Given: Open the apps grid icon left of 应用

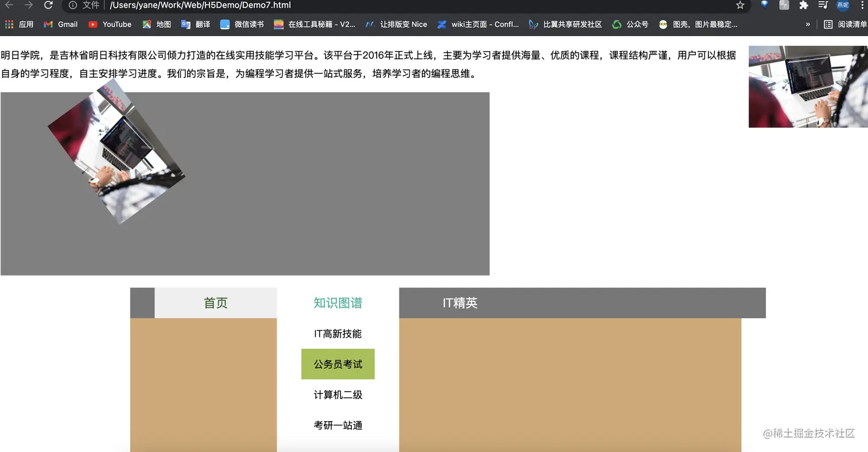Looking at the screenshot, I should click(x=9, y=24).
